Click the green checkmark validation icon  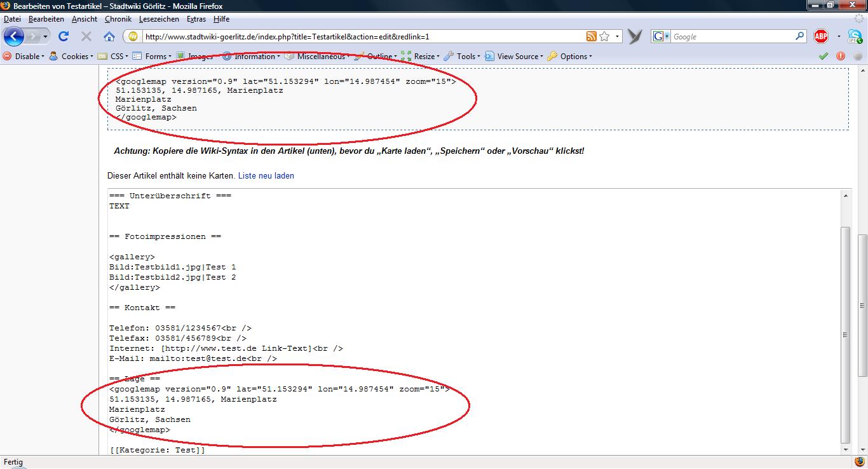824,57
